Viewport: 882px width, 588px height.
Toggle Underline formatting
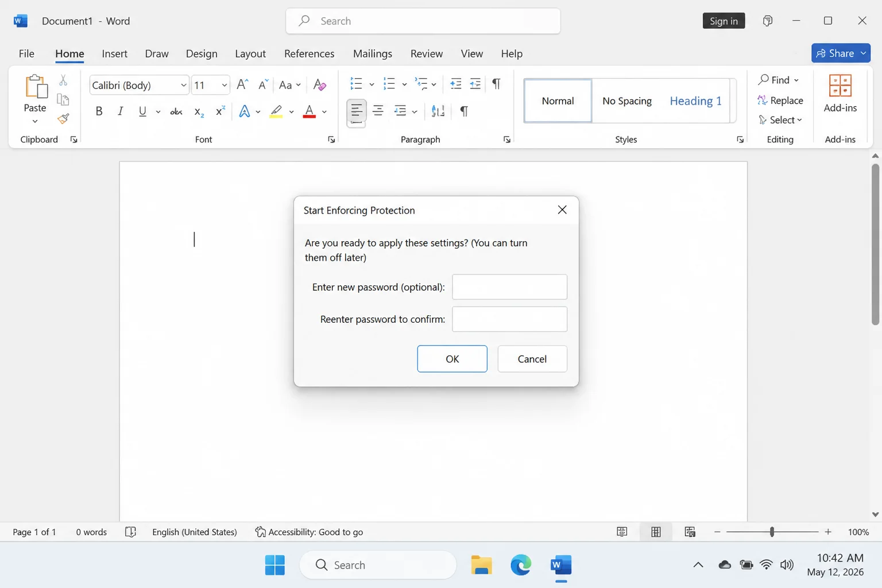[x=142, y=111]
